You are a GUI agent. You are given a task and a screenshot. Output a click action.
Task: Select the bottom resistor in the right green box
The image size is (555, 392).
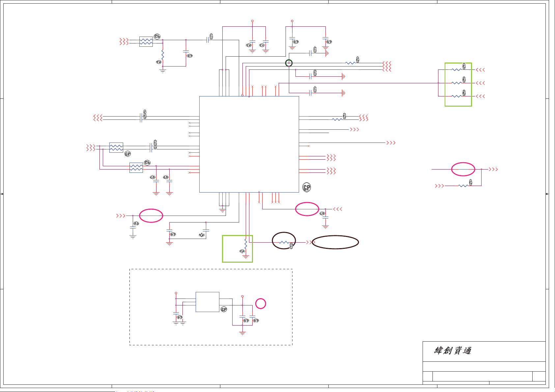[457, 96]
